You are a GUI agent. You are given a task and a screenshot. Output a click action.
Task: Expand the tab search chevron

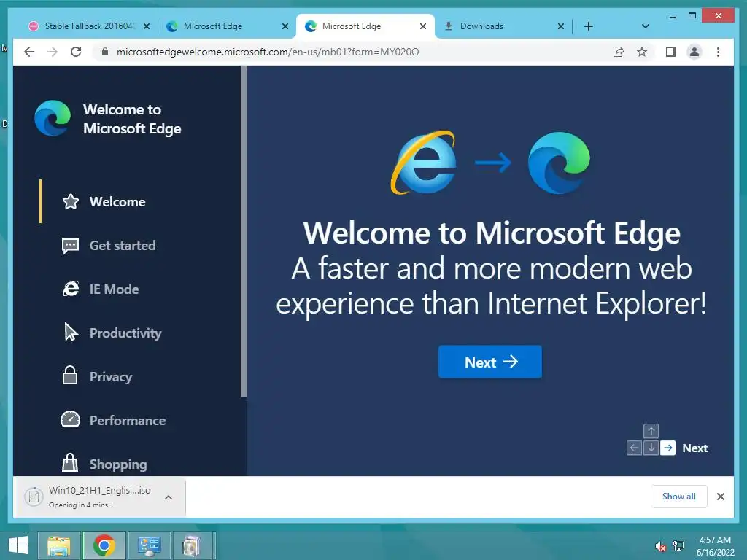645,26
